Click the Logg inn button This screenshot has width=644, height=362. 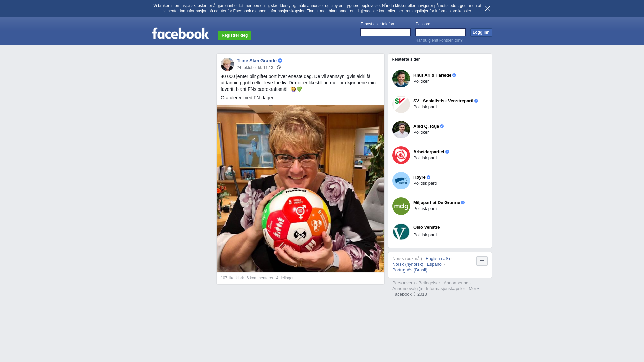tap(481, 33)
